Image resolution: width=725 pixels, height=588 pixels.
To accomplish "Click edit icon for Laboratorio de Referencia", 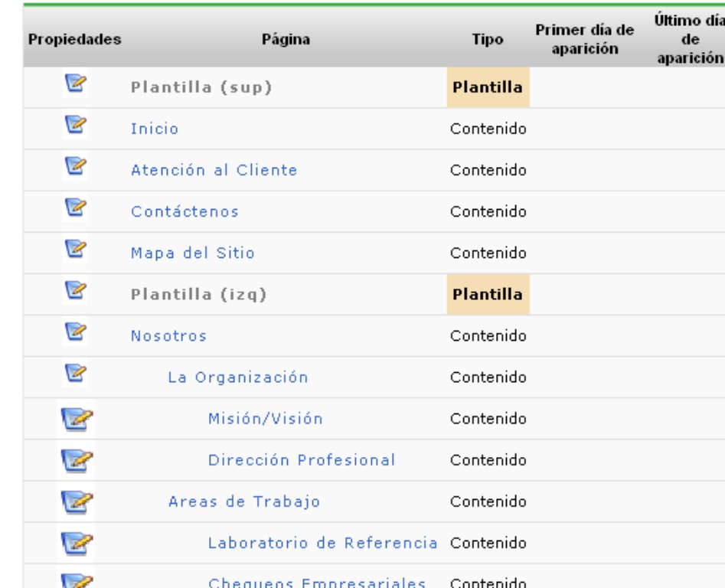I will [x=77, y=543].
